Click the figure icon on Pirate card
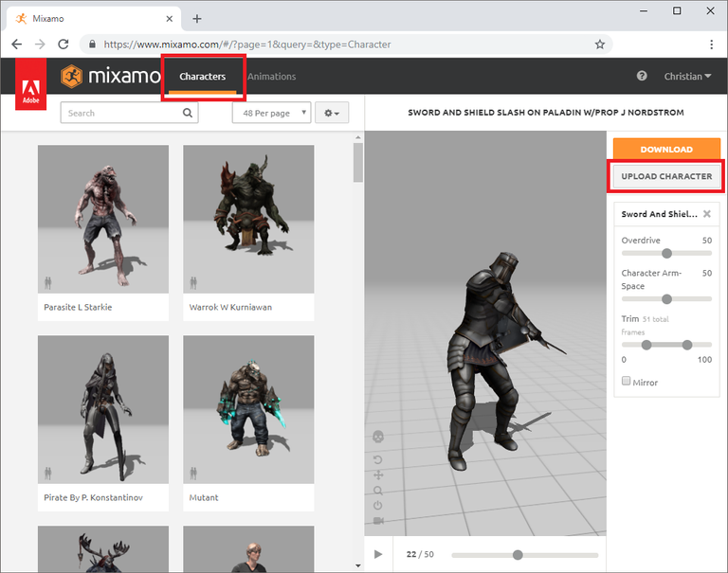728x573 pixels. point(47,474)
